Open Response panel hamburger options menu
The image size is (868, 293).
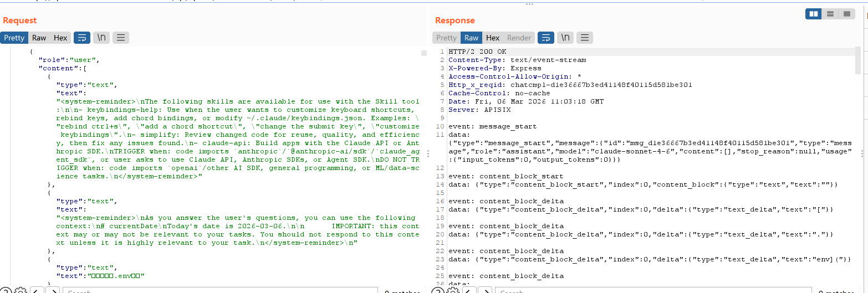[585, 38]
